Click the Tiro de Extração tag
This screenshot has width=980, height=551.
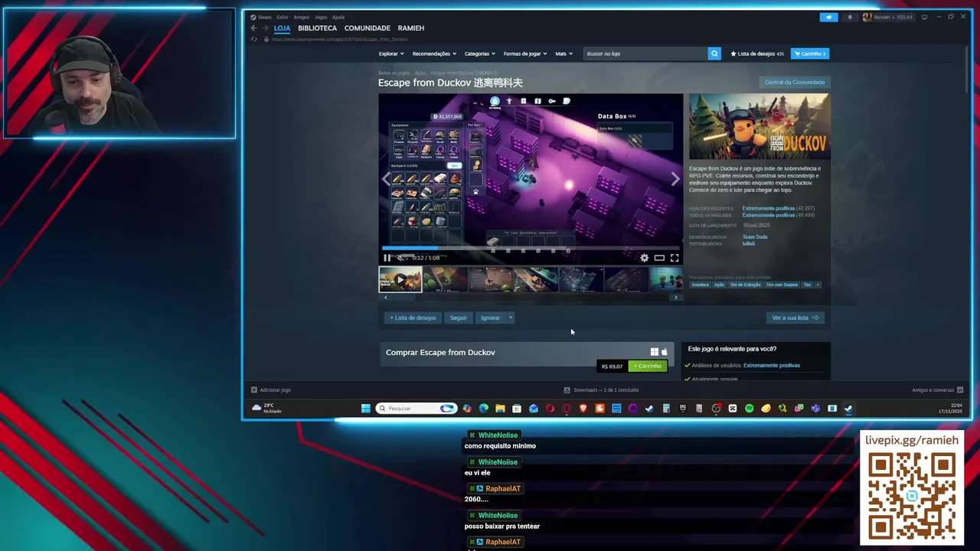pyautogui.click(x=745, y=285)
